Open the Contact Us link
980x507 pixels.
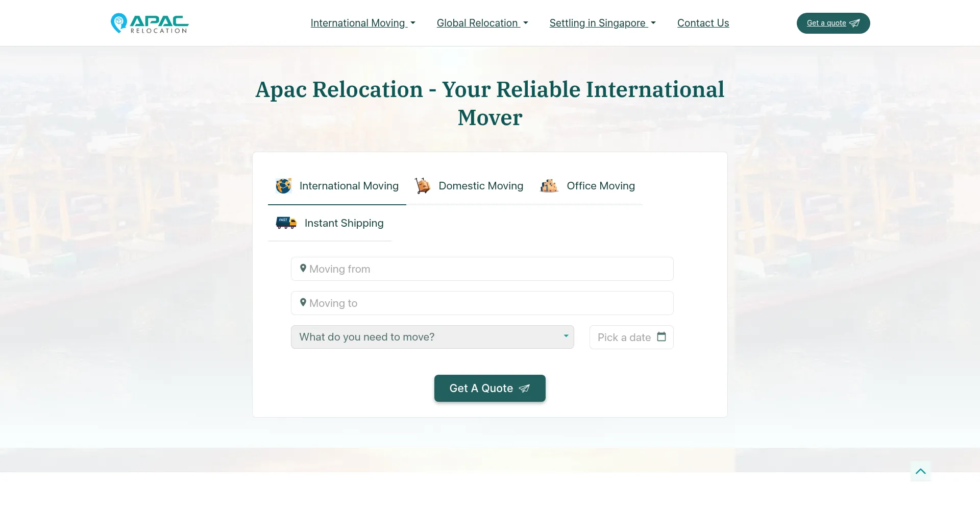tap(703, 23)
